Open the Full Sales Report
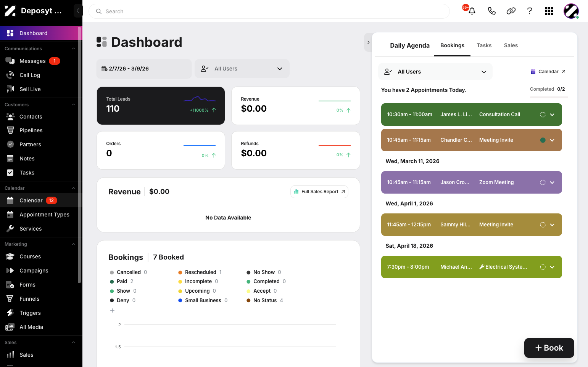The image size is (588, 367). pyautogui.click(x=319, y=192)
